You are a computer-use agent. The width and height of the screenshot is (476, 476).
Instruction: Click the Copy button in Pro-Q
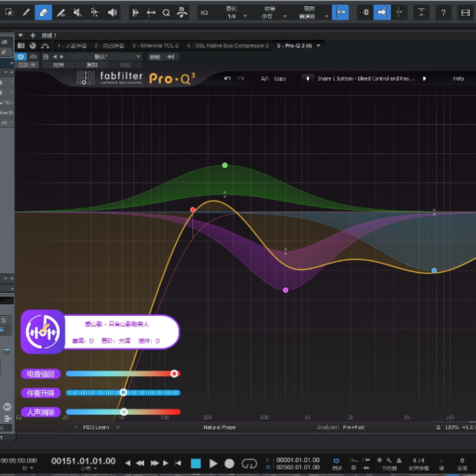click(279, 78)
